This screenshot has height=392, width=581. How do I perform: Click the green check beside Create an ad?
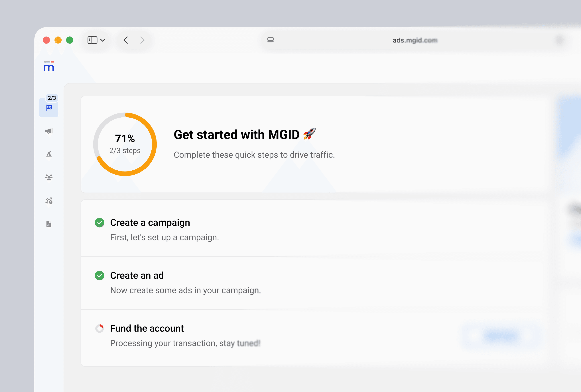99,275
